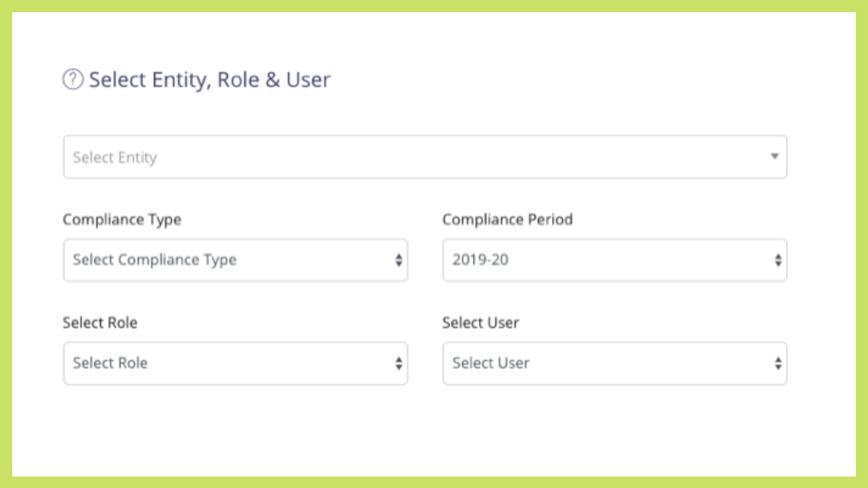Screen dimensions: 868x488
Task: Click the "Select Entity" placeholder text
Action: pos(115,157)
